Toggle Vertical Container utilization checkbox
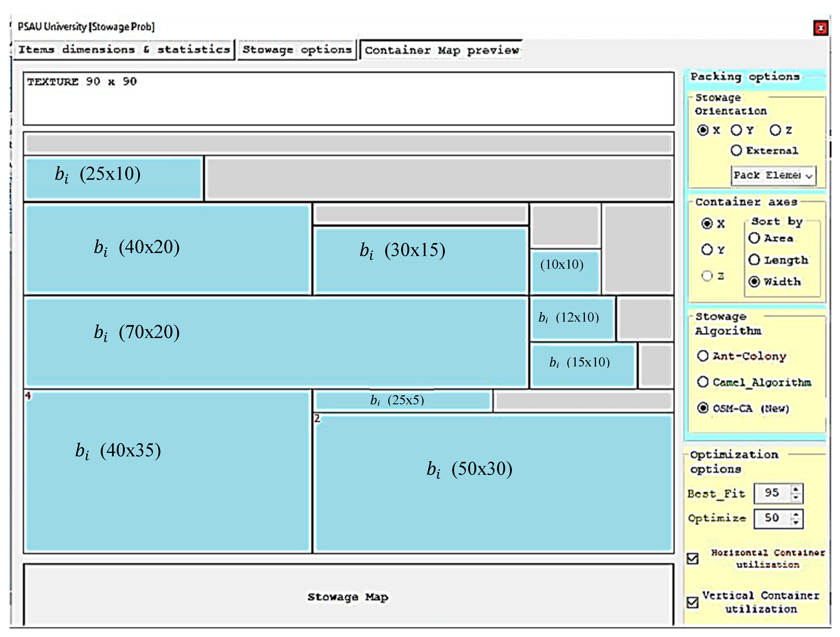This screenshot has width=840, height=637. [x=693, y=602]
